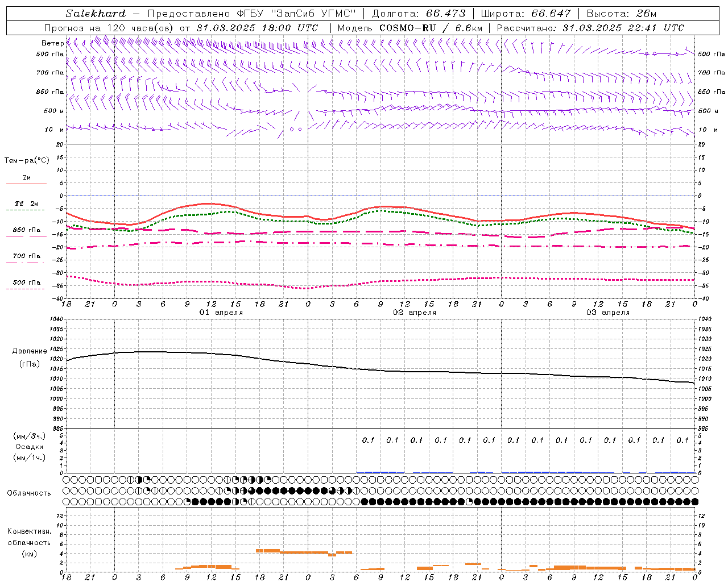Click the station name Salekhard
The width and height of the screenshot is (728, 582).
95,14
